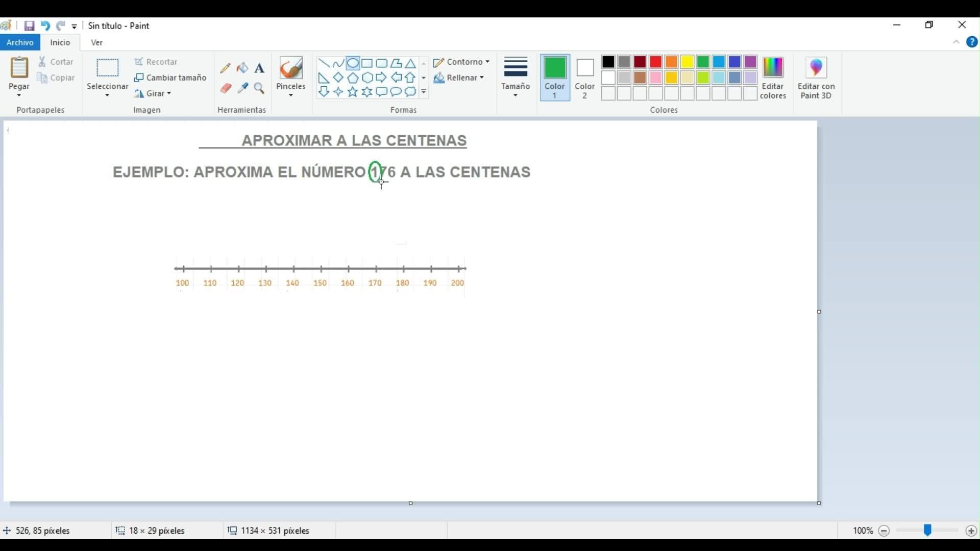Choose the Five-point star shape

coord(353,91)
